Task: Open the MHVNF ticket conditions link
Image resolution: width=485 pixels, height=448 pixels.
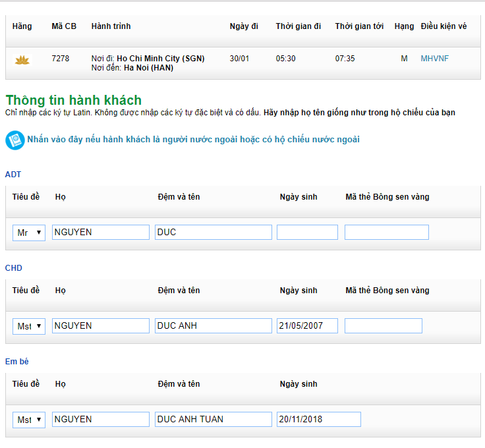Action: (x=434, y=59)
